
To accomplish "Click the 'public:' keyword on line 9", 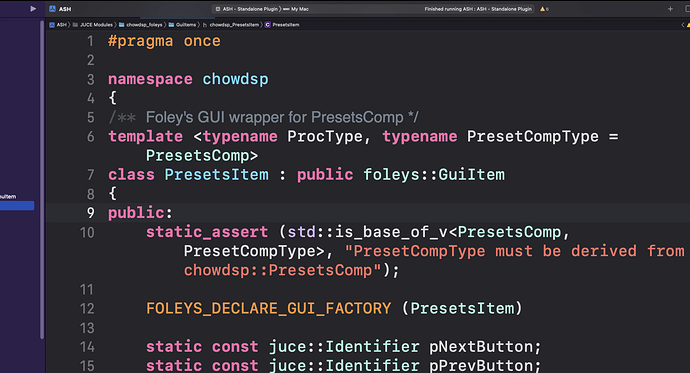I will pyautogui.click(x=140, y=213).
